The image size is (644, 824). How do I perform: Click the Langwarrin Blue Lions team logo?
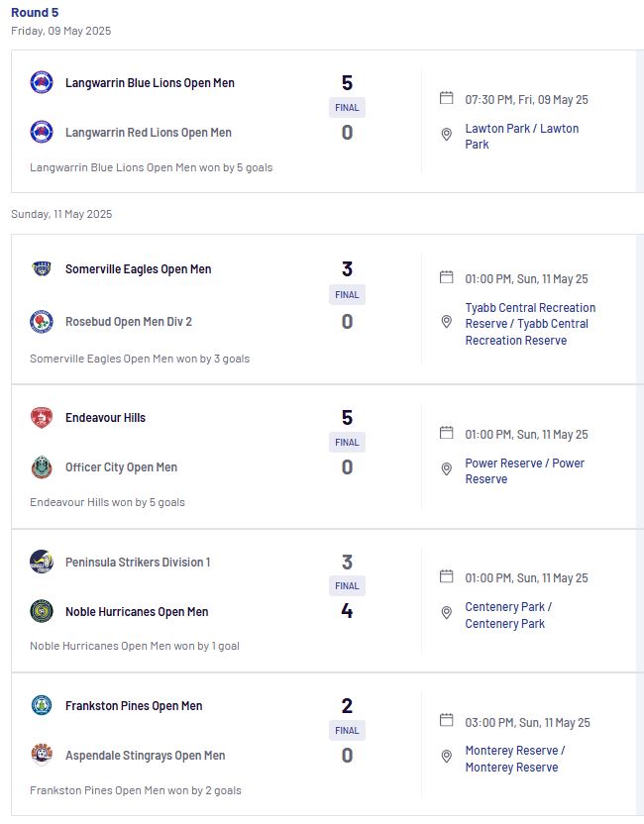(42, 82)
